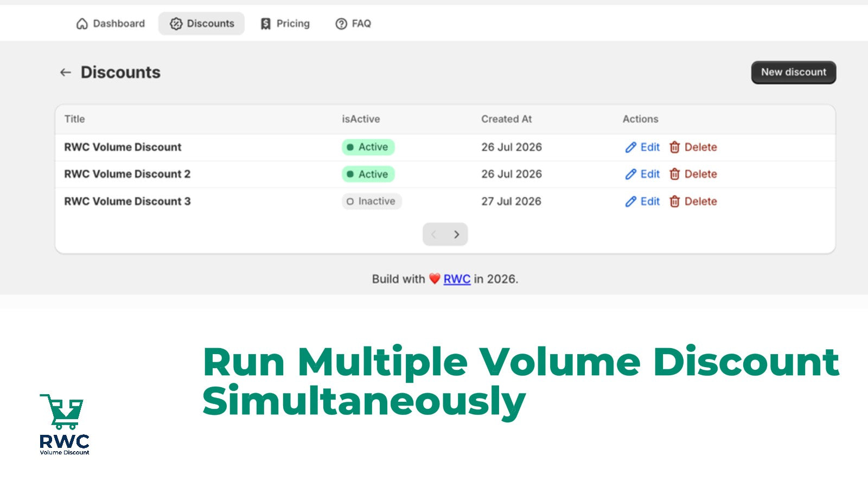Viewport: 868px width, 488px height.
Task: Delete RWC Volume Discount 3
Action: click(693, 201)
